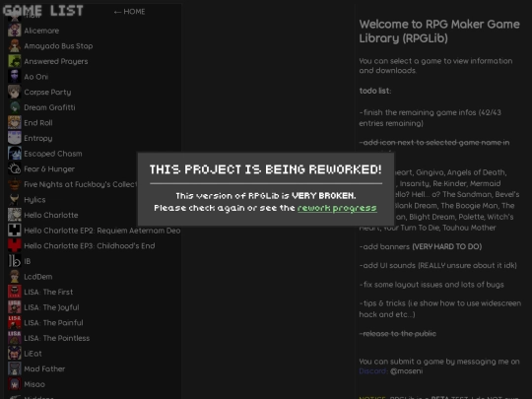Image resolution: width=532 pixels, height=399 pixels.
Task: Select Hylics in the list
Action: click(x=34, y=200)
